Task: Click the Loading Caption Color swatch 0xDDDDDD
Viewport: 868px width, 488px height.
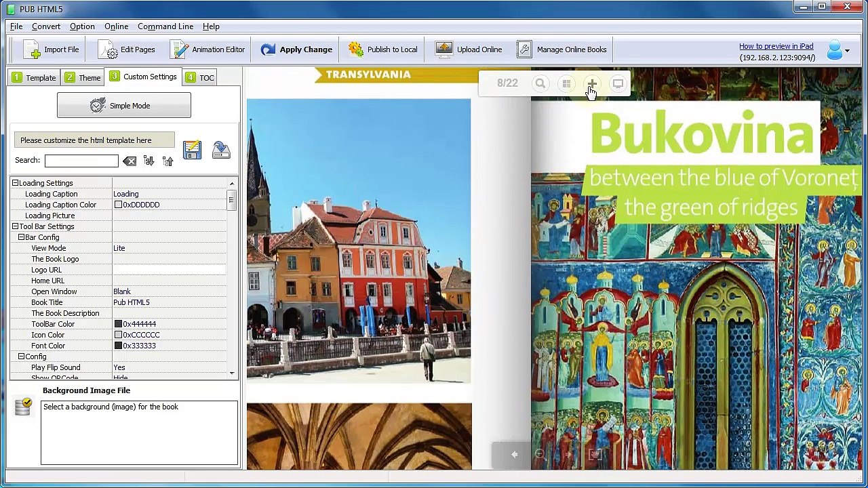Action: click(118, 205)
